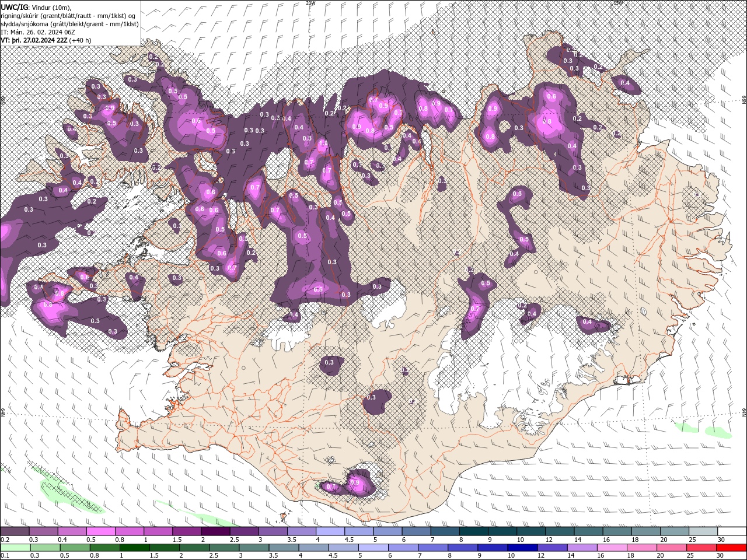747x560 pixels.
Task: Click the 'rigning/skúrir' legend description line
Action: [x=68, y=15]
